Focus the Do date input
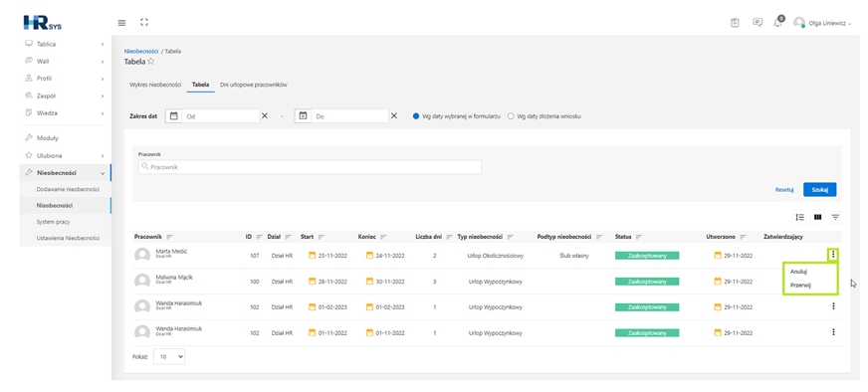The height and width of the screenshot is (392, 868). pyautogui.click(x=349, y=116)
